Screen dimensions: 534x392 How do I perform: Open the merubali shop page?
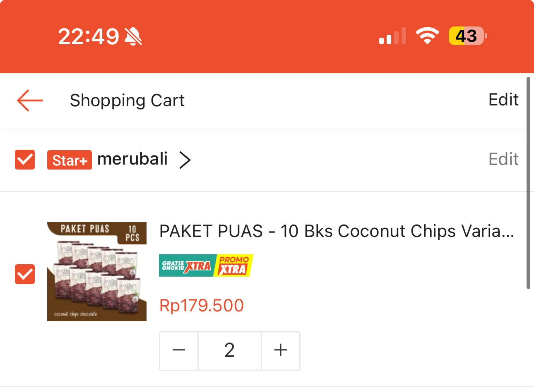click(132, 160)
